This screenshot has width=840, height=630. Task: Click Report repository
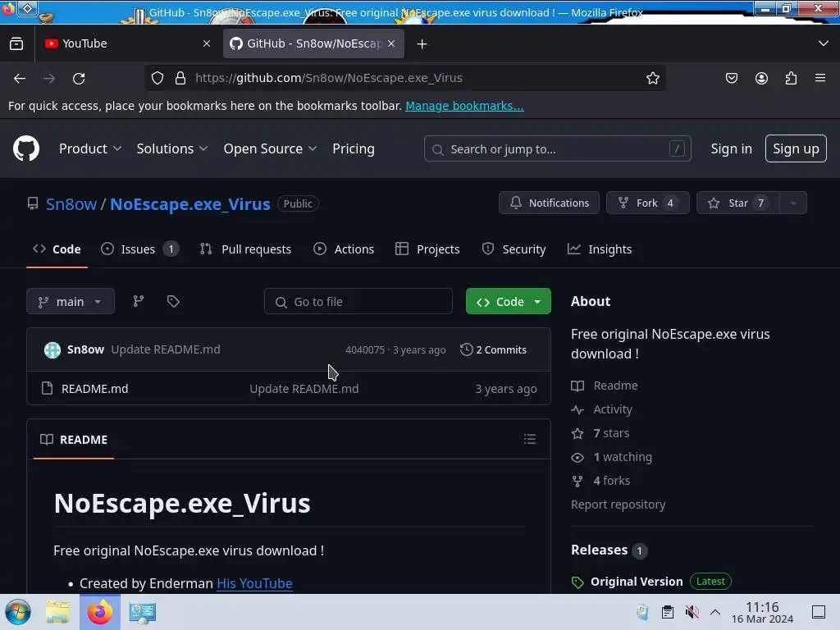tap(619, 504)
